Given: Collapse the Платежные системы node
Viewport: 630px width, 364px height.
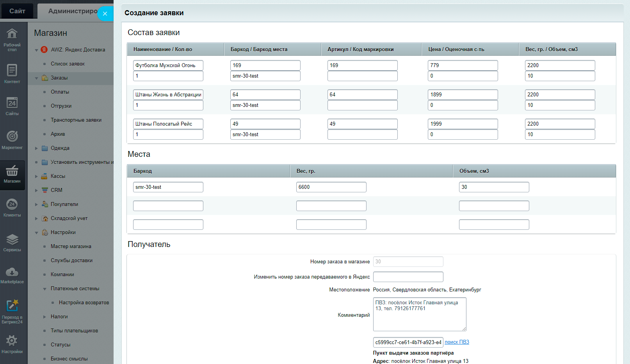Looking at the screenshot, I should [x=44, y=289].
